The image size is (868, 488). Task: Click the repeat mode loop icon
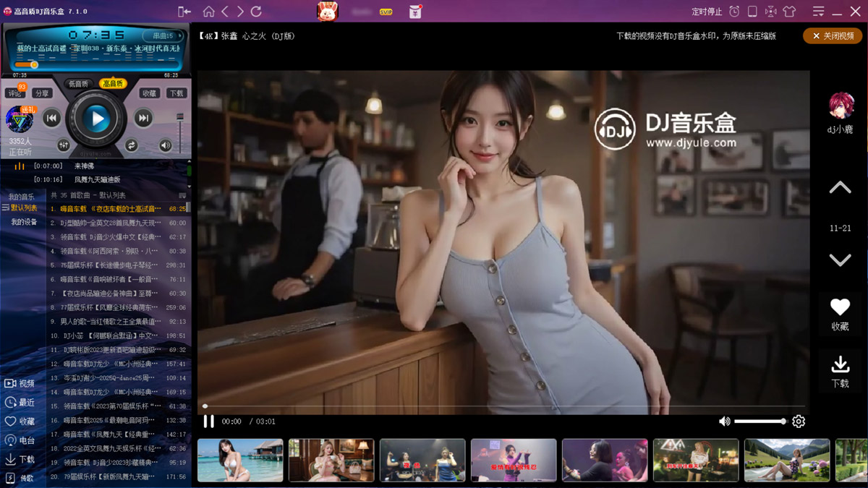[x=131, y=145]
